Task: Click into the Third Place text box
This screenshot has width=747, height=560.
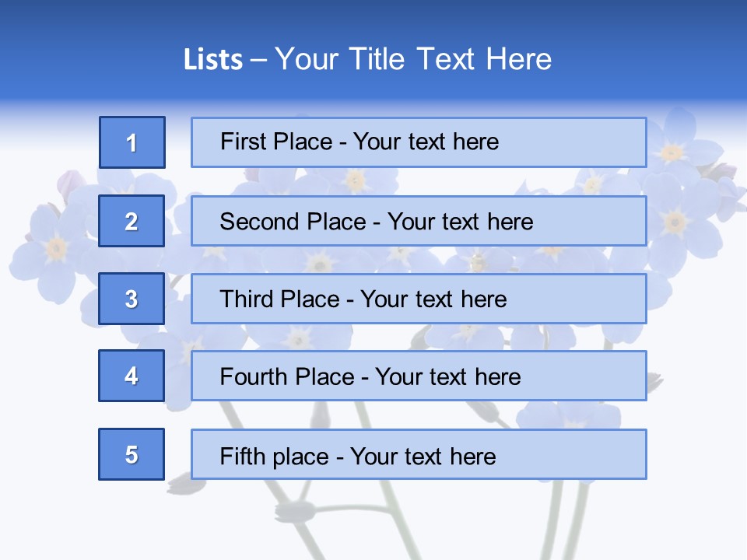Action: [x=419, y=299]
